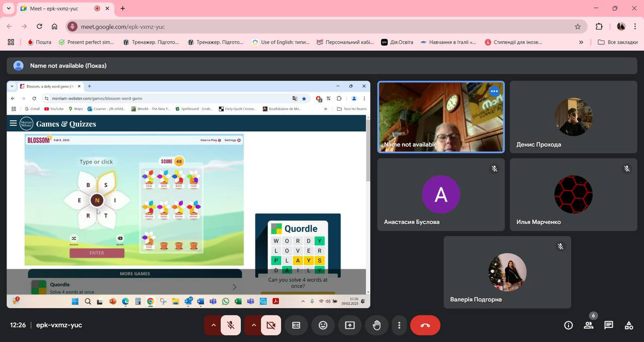
Task: Click the Present now screen share icon
Action: (350, 325)
